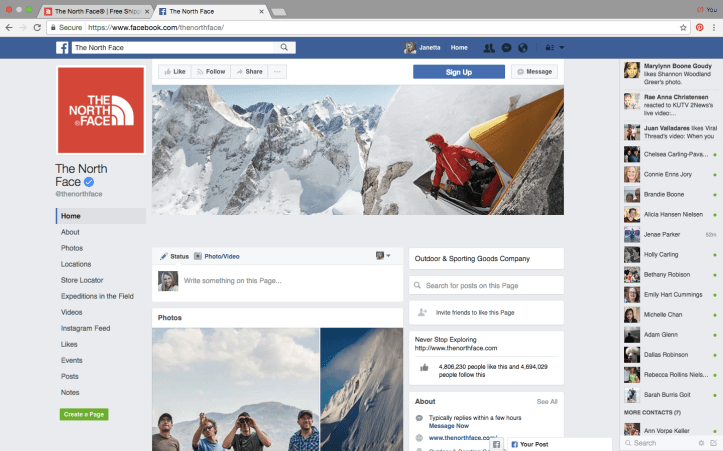The image size is (723, 451).
Task: Click the green Create a Page button
Action: pos(84,414)
